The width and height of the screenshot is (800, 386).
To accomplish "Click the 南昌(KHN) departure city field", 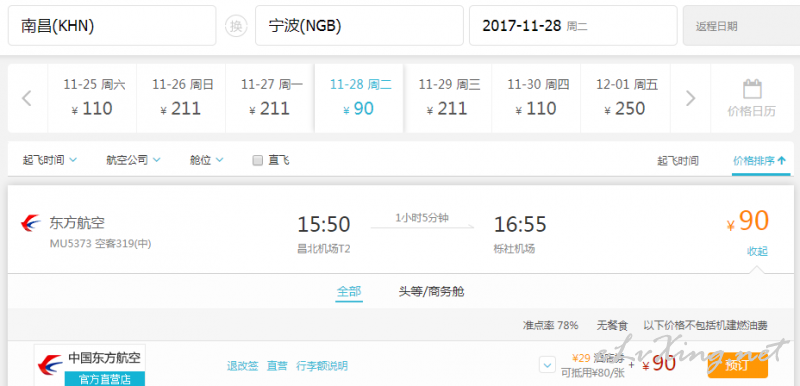I will (112, 25).
